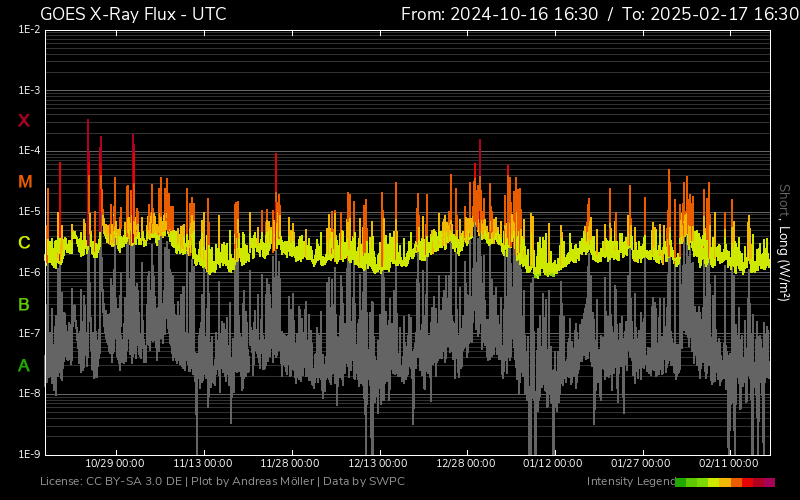
Task: Click the 1E-9 y-axis tick label
Action: coord(29,454)
